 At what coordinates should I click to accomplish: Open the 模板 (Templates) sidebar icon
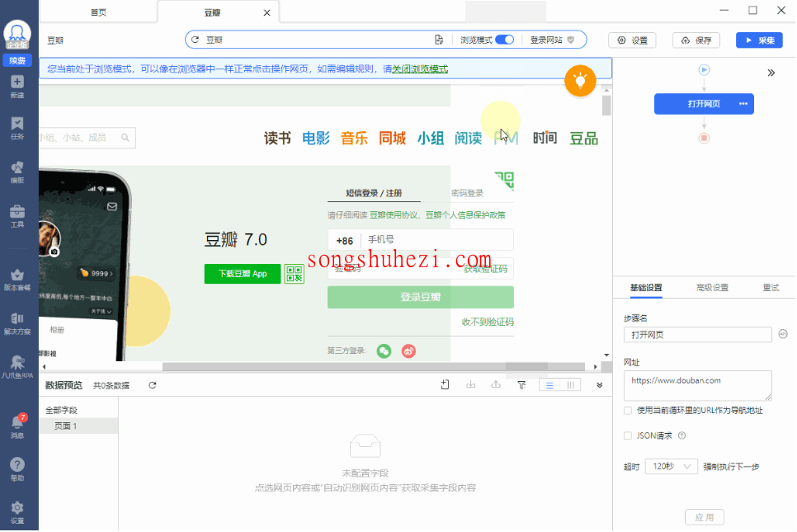pyautogui.click(x=17, y=172)
